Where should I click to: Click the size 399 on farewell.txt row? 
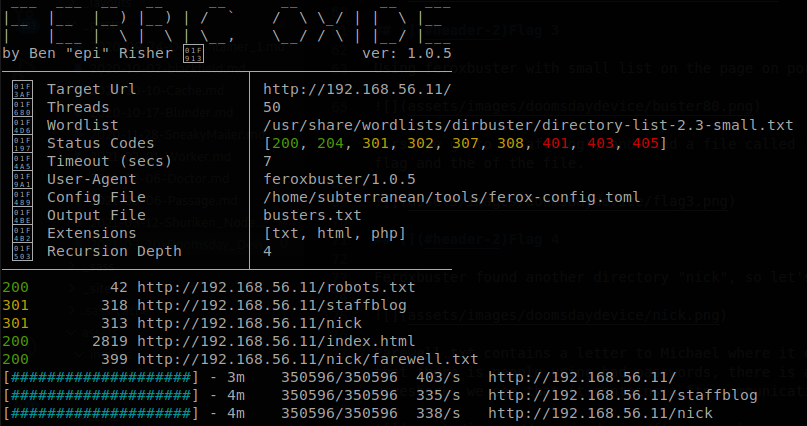click(114, 359)
